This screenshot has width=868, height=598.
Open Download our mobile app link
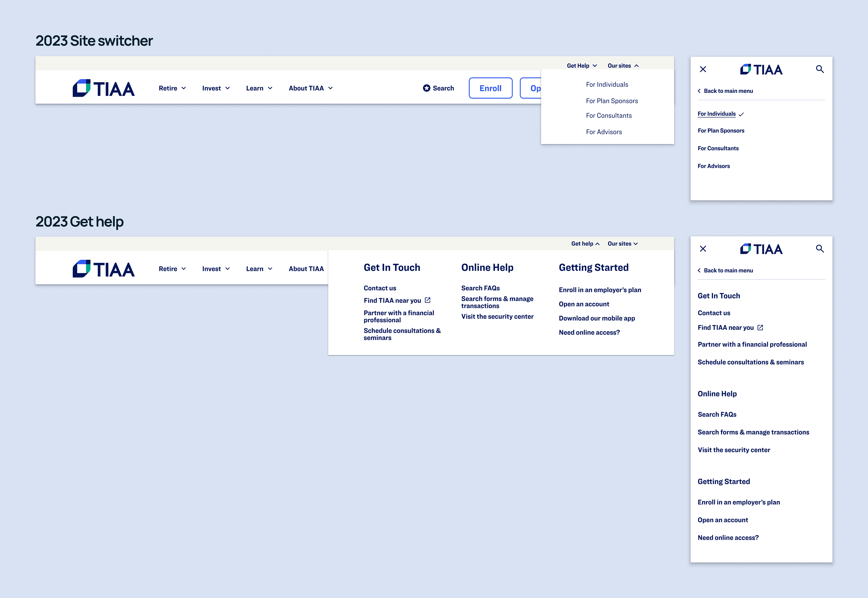[x=597, y=318]
